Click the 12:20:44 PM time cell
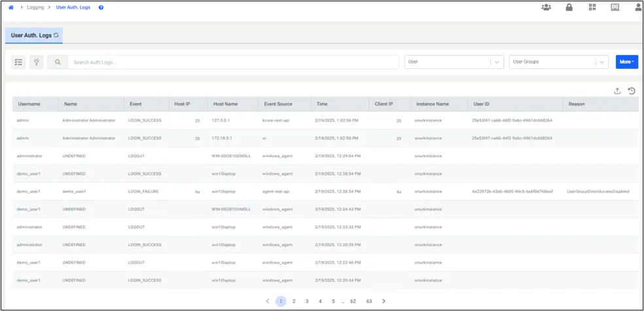The width and height of the screenshot is (644, 311). [x=338, y=280]
